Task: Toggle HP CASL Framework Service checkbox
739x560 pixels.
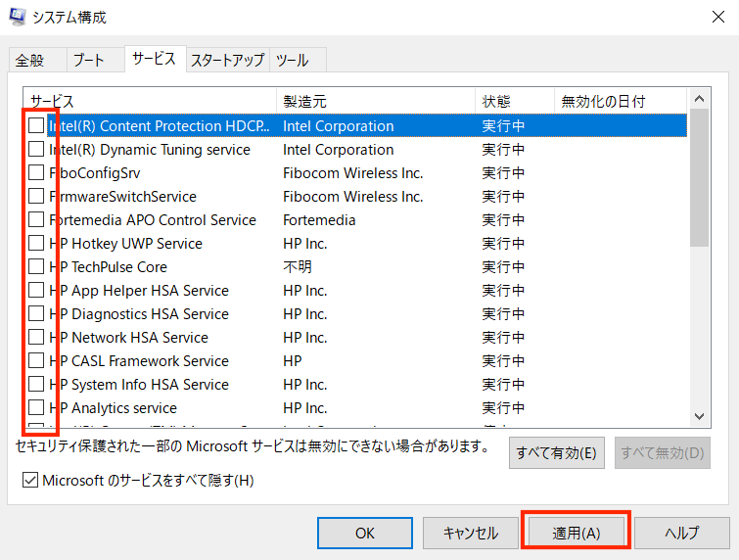Action: pyautogui.click(x=36, y=361)
